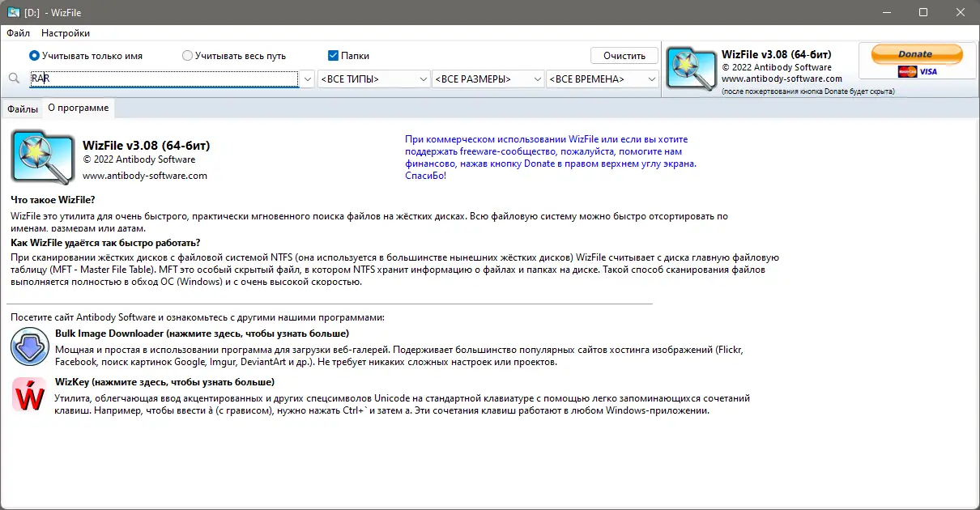Close the WizFile window

961,12
